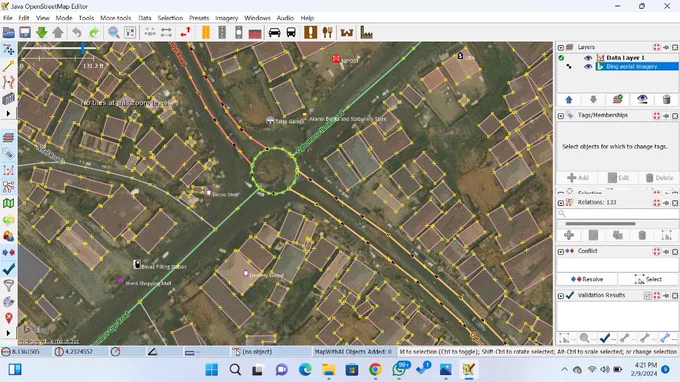Show hidden taskbar tray icons chevron
The height and width of the screenshot is (382, 680).
click(564, 369)
